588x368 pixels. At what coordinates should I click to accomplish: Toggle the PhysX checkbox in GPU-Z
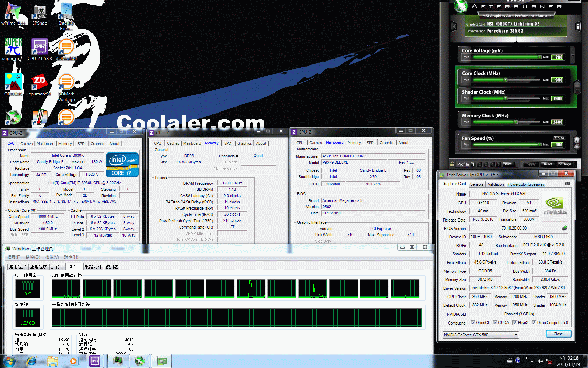pos(514,323)
